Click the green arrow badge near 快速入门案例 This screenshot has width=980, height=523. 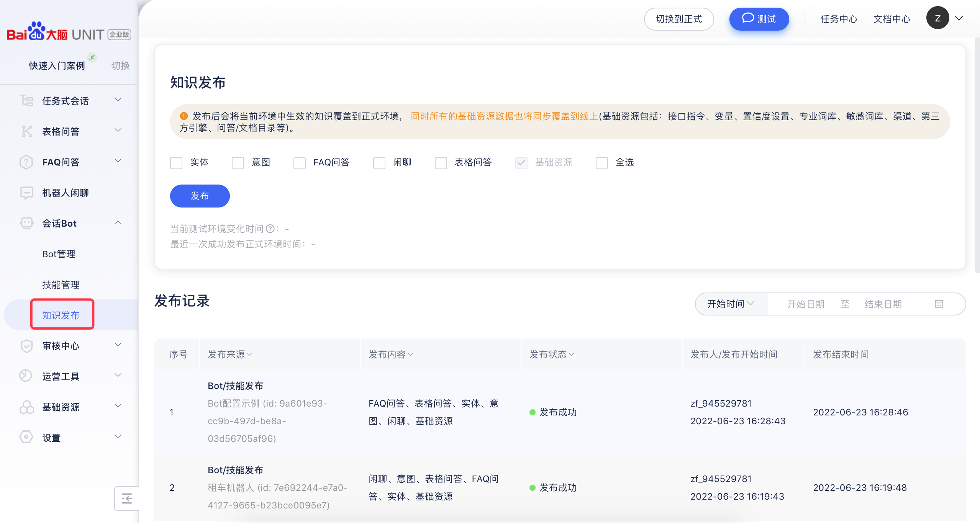92,57
